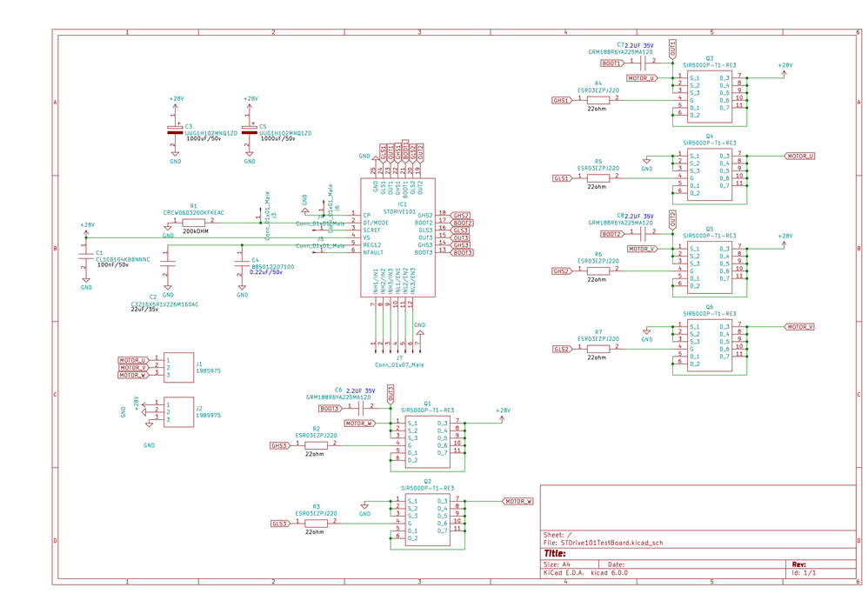Select bootstrap capacitor C6 symbol
Screen dimensions: 868x614
[x=362, y=409]
